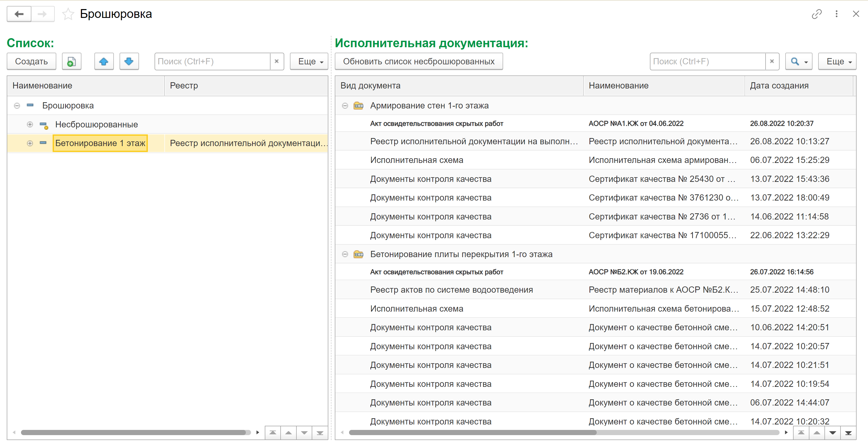868x446 pixels.
Task: Expand the Несброшюрованные tree node
Action: (x=30, y=124)
